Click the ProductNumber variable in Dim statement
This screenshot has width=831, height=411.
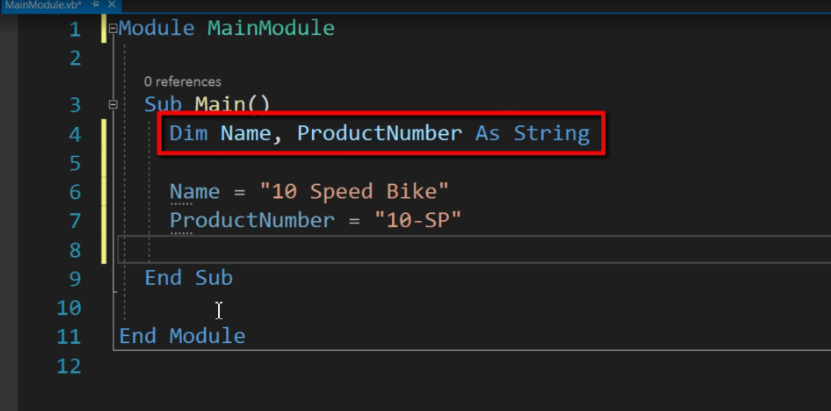point(379,133)
